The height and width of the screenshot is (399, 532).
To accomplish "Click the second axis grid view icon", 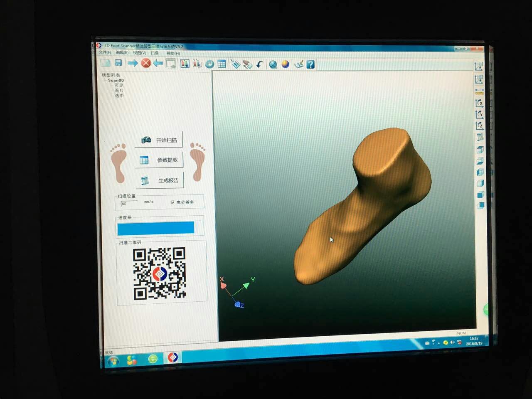I will pyautogui.click(x=479, y=79).
